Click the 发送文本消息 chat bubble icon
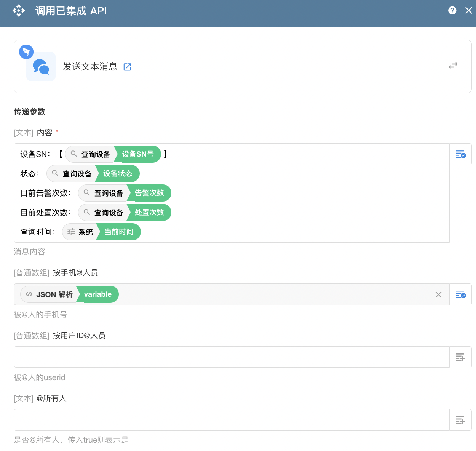The height and width of the screenshot is (451, 476). (x=41, y=67)
